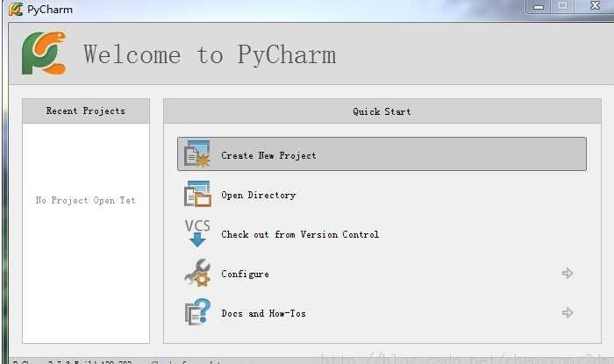Image resolution: width=614 pixels, height=364 pixels.
Task: Click the Docs and How-Tos question icon
Action: tap(197, 312)
